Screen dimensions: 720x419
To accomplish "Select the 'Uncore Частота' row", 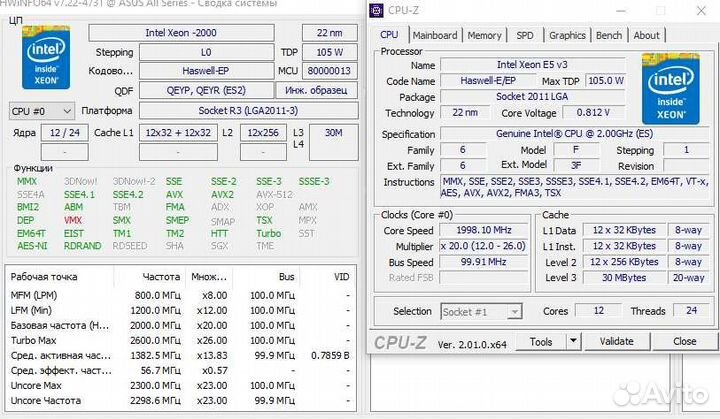I will point(182,401).
